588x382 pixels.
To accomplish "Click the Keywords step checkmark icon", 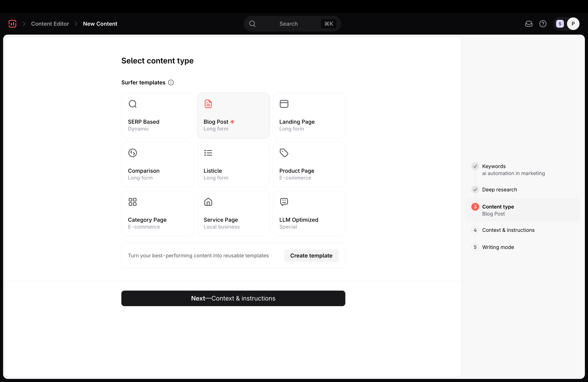I will (x=475, y=166).
